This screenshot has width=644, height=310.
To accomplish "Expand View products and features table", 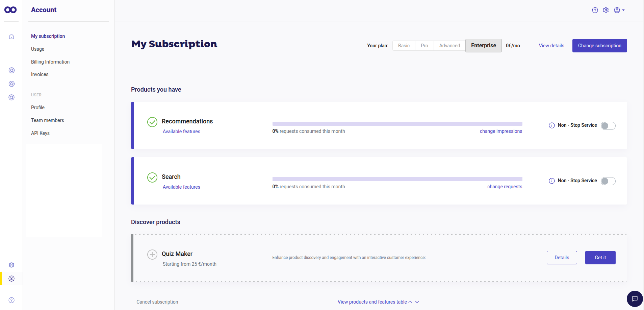I will (372, 302).
